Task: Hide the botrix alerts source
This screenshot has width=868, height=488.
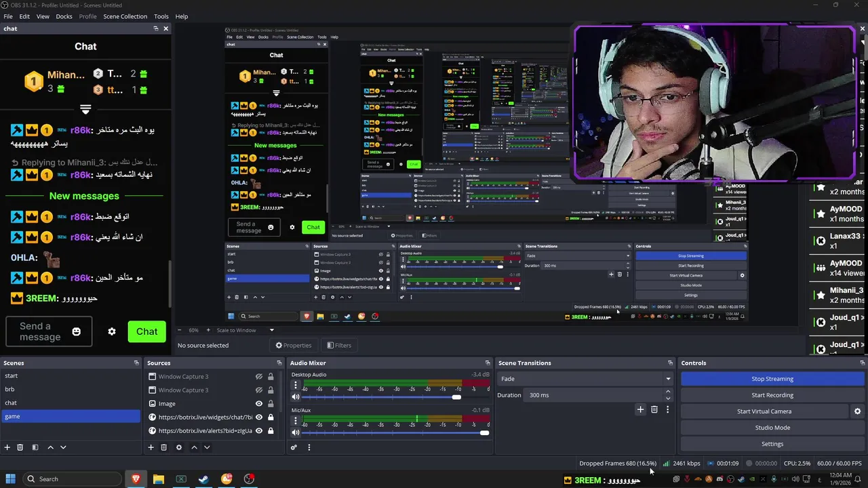Action: [259, 431]
